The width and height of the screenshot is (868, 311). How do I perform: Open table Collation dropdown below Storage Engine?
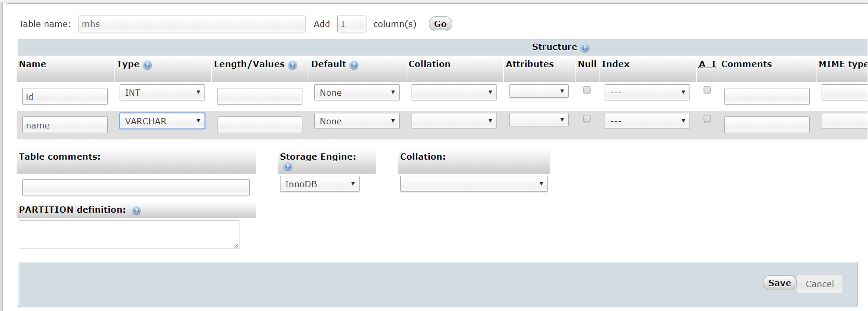(474, 184)
